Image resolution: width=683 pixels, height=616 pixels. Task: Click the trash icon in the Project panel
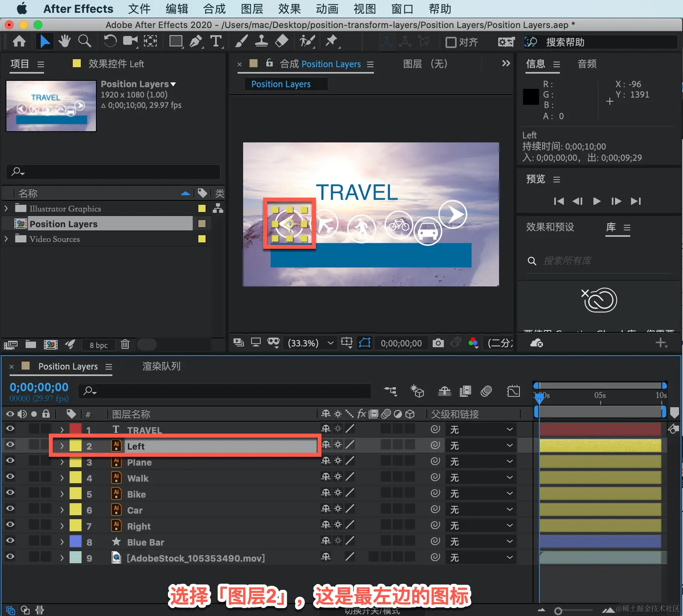click(125, 344)
